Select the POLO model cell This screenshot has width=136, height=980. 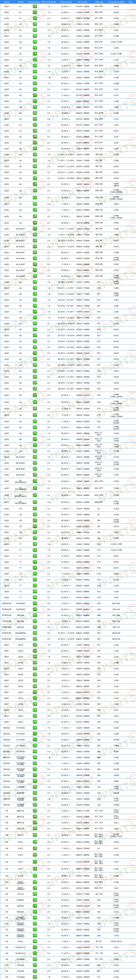coord(21,941)
